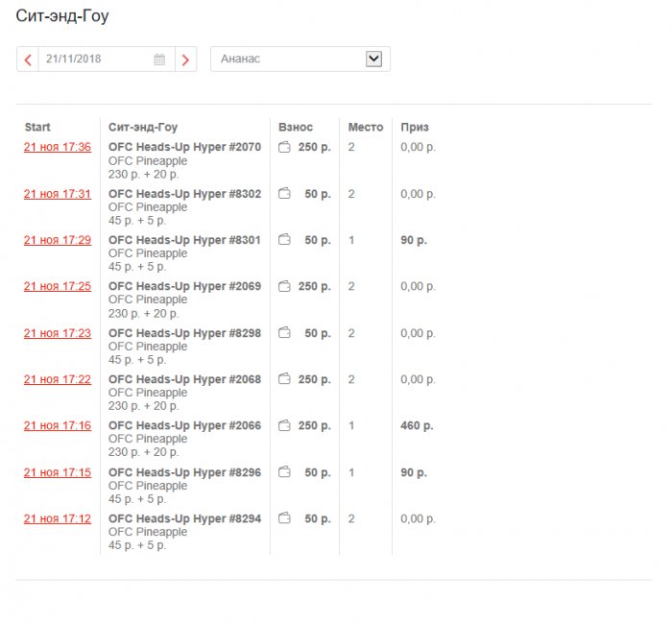Image resolution: width=672 pixels, height=624 pixels.
Task: Click the date field 21/11/2018
Action: click(107, 60)
